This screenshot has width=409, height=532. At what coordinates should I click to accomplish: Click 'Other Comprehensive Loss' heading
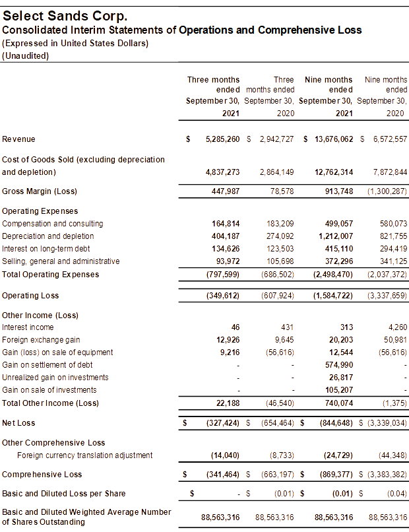click(53, 443)
